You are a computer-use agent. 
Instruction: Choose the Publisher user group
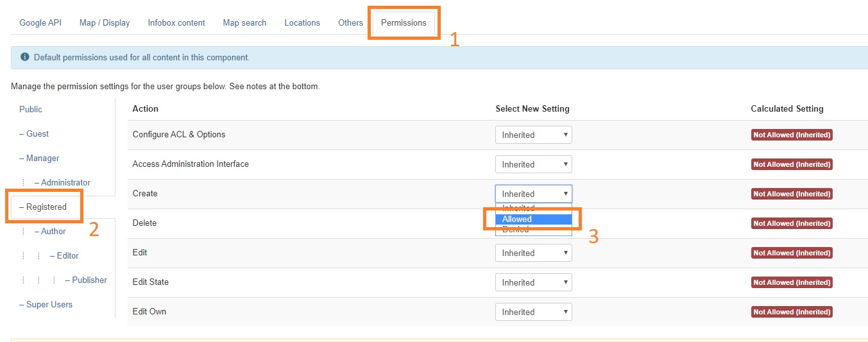(x=86, y=280)
